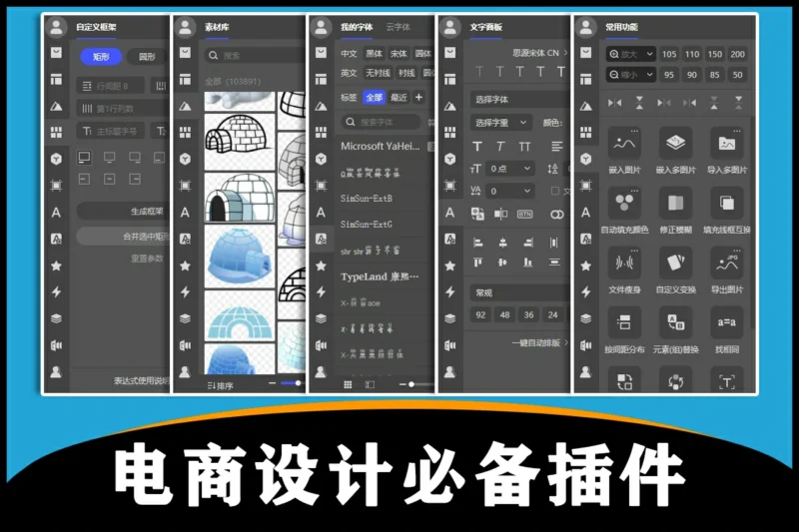Screen dimensions: 799x532
Task: Select first monitor layout option in 自定义框架
Action: pyautogui.click(x=84, y=158)
